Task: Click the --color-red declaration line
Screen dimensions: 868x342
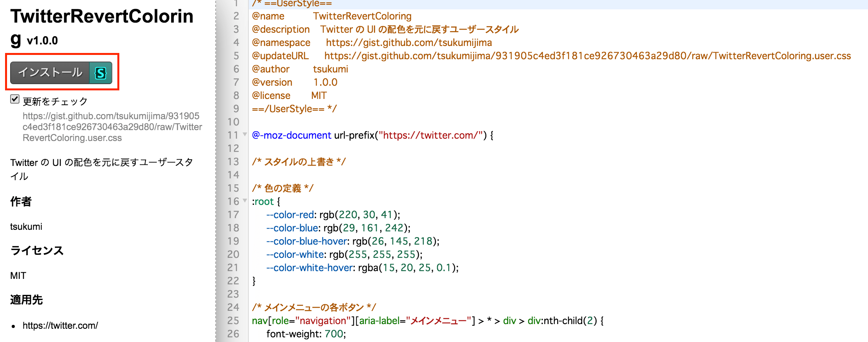Action: [333, 215]
